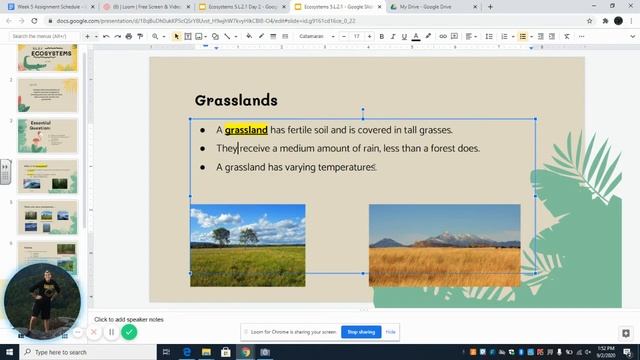This screenshot has width=640, height=360.
Task: Click the insert image icon
Action: [199, 36]
